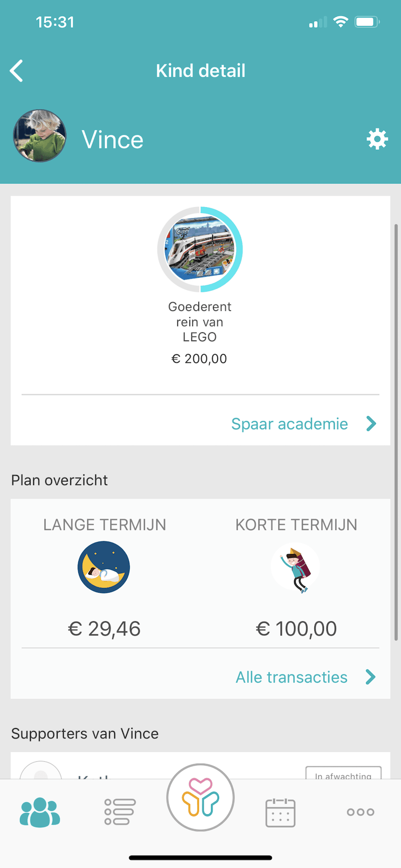The height and width of the screenshot is (868, 401).
Task: Tap the chevron beside Alle transacties
Action: 371,677
